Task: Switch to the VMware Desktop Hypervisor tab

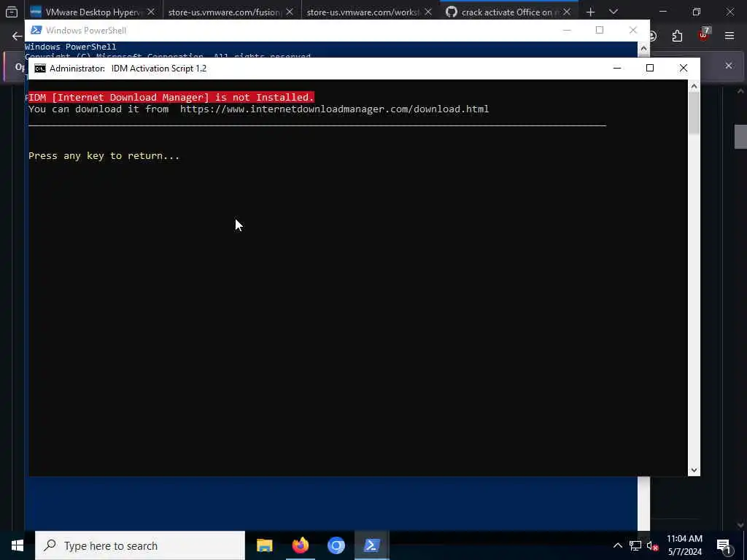Action: click(x=93, y=12)
